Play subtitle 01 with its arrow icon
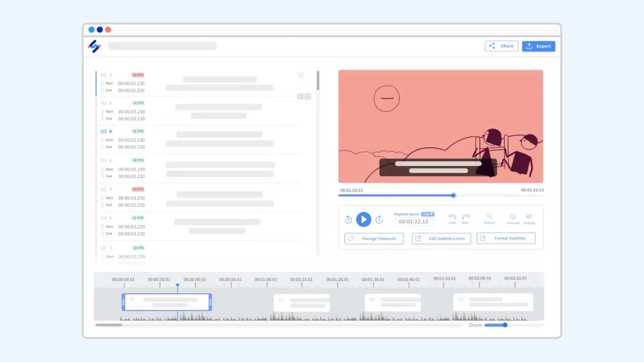 tap(111, 75)
